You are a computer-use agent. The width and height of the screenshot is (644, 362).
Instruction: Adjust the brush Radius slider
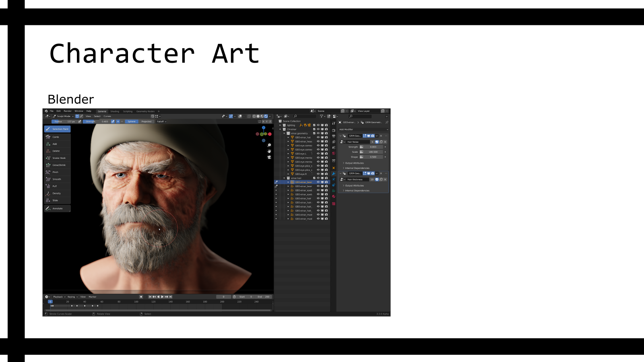point(64,121)
